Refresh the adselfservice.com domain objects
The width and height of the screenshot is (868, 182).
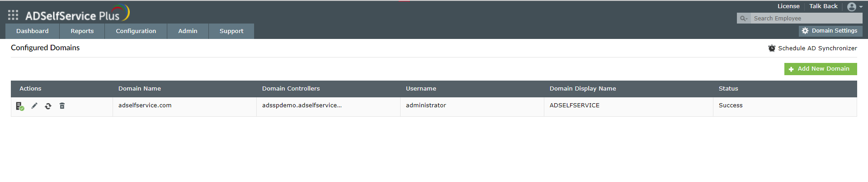click(x=48, y=106)
